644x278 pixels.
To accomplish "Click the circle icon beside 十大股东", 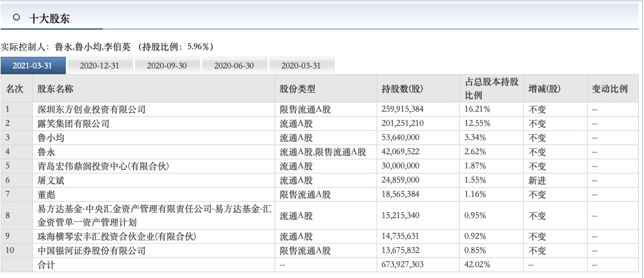I will pos(17,17).
